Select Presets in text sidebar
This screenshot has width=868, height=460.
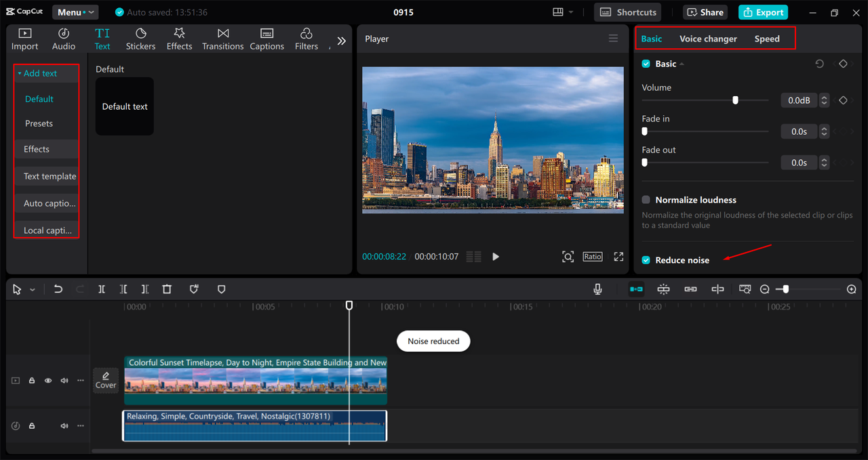(x=39, y=123)
